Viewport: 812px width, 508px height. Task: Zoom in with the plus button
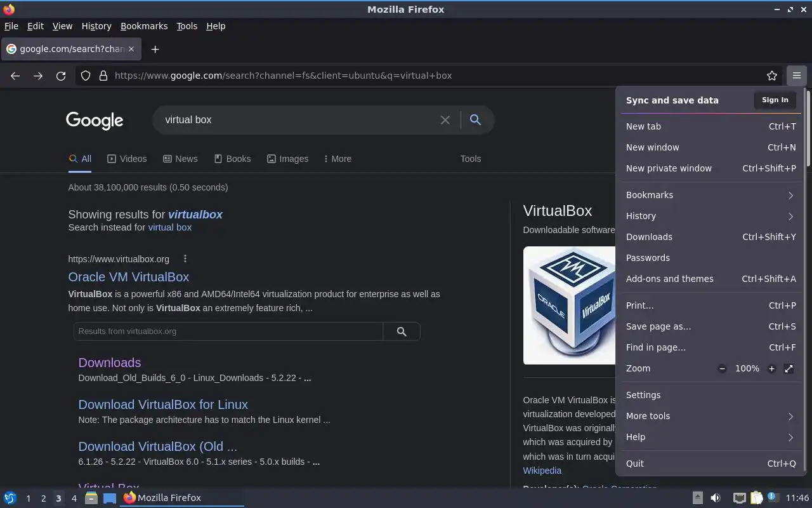(x=771, y=368)
